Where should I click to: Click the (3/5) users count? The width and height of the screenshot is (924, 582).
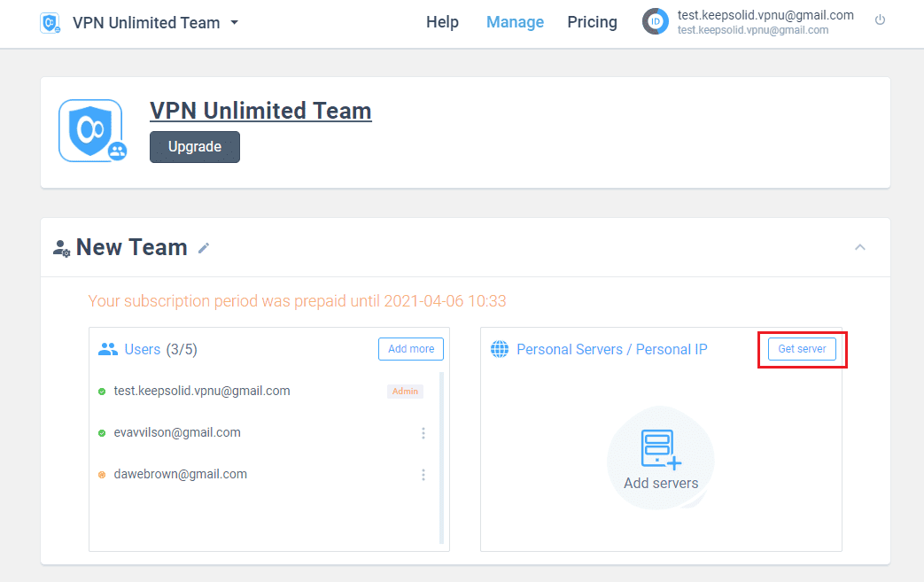[182, 349]
